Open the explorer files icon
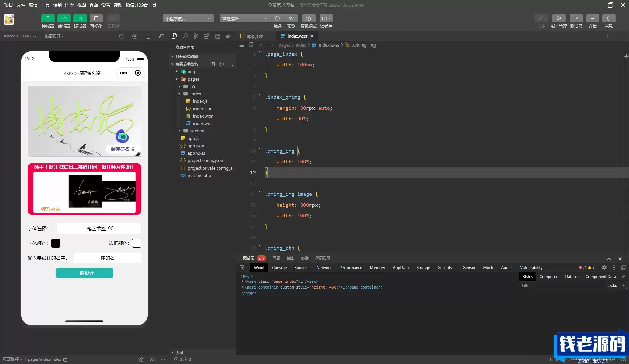629x364 pixels. coord(174,36)
